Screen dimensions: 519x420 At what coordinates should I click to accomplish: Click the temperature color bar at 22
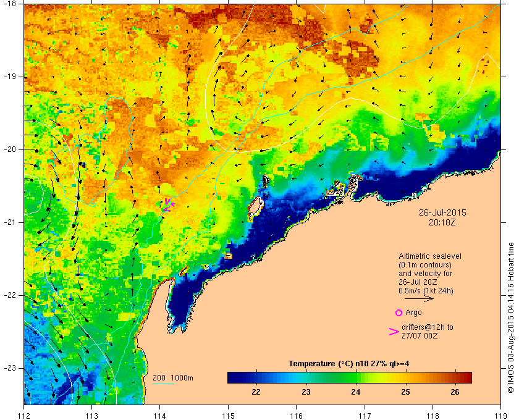tap(256, 377)
